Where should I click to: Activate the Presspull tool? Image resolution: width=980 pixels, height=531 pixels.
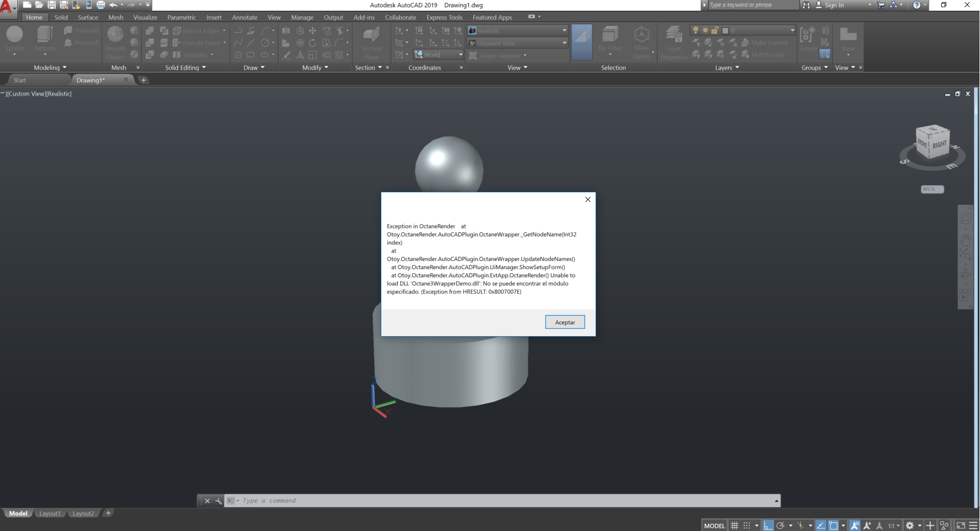(x=81, y=43)
